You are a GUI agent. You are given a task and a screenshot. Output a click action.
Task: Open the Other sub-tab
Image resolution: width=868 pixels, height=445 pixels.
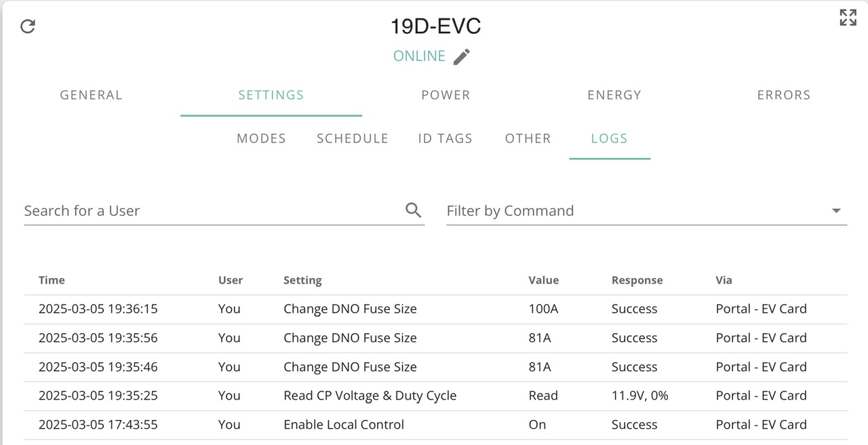click(528, 138)
